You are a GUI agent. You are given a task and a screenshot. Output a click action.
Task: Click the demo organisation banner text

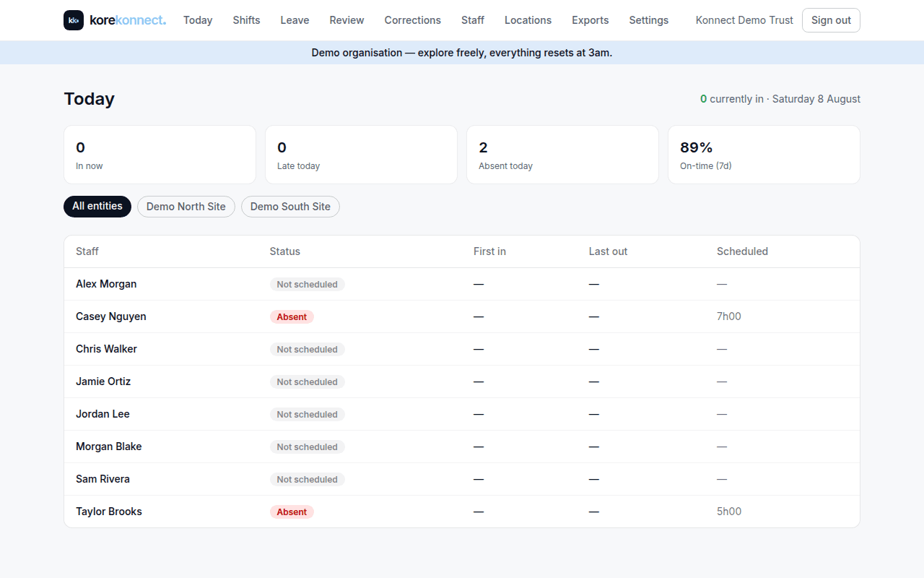[x=462, y=53]
